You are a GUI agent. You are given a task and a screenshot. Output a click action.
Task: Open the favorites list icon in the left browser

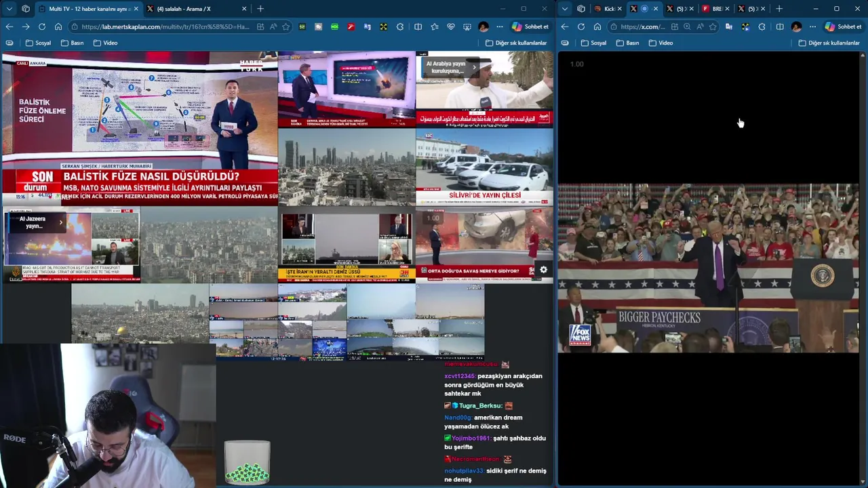pos(435,26)
